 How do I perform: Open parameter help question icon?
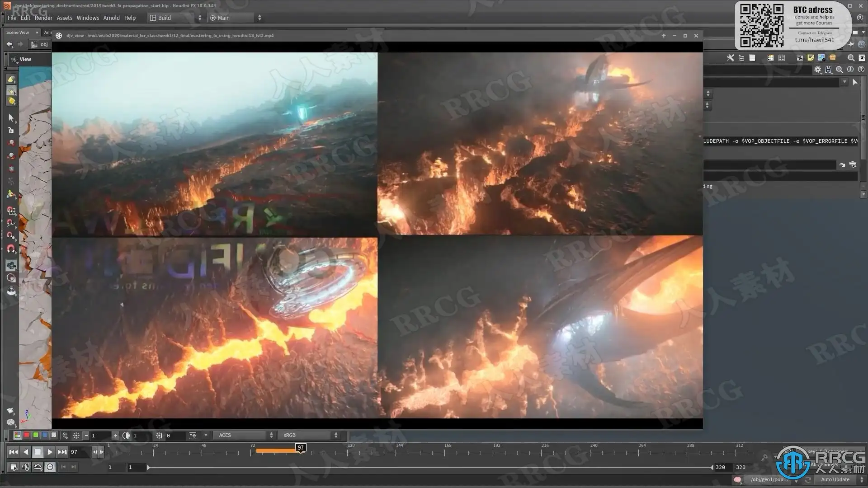coord(861,70)
